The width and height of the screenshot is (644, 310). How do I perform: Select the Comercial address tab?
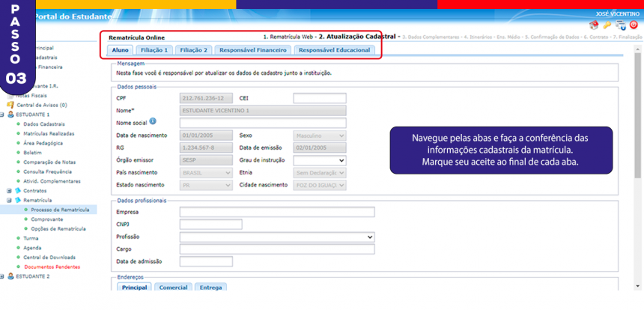tap(173, 288)
